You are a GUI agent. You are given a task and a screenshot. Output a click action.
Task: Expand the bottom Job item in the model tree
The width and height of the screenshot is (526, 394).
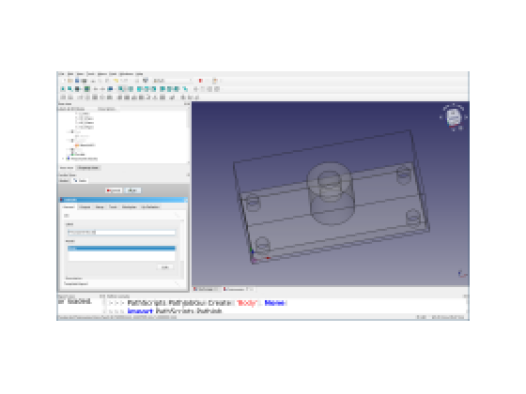click(x=64, y=158)
